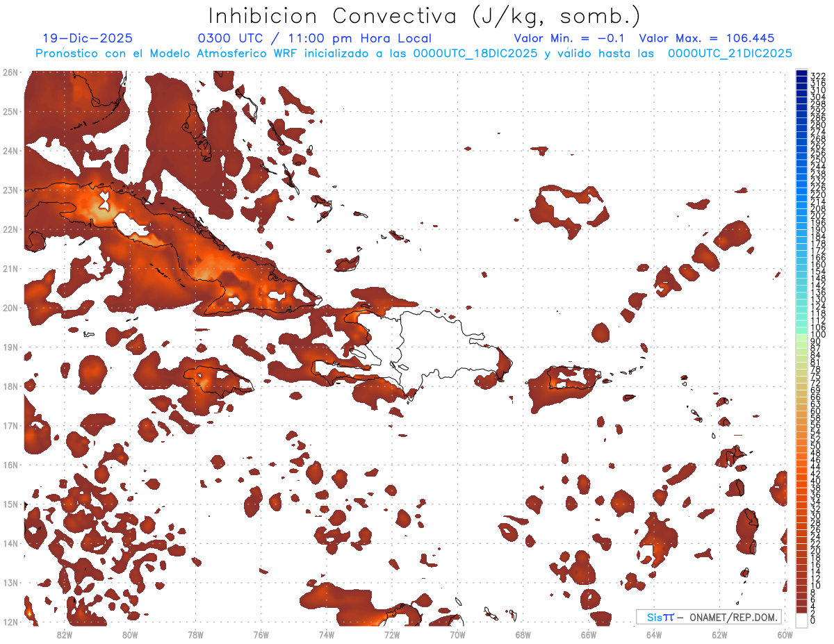The image size is (834, 644).
Task: Click the latitude label "23N"
Action: pyautogui.click(x=10, y=190)
